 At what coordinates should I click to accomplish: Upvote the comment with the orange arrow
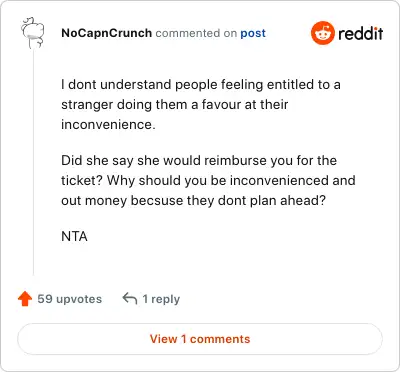[x=25, y=299]
